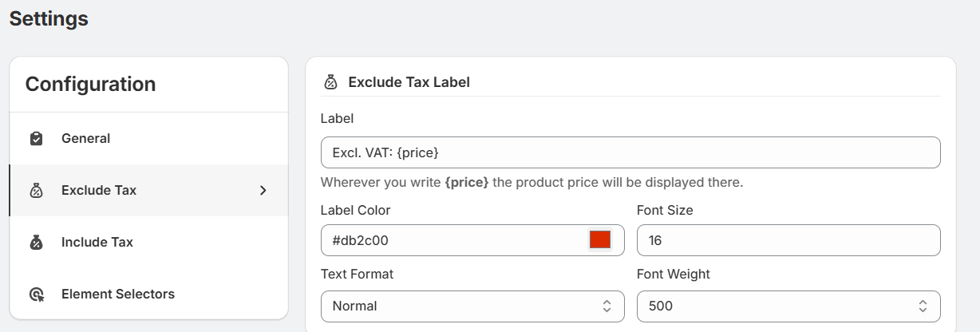Click the Settings page heading
This screenshot has height=332, width=980.
[x=49, y=18]
